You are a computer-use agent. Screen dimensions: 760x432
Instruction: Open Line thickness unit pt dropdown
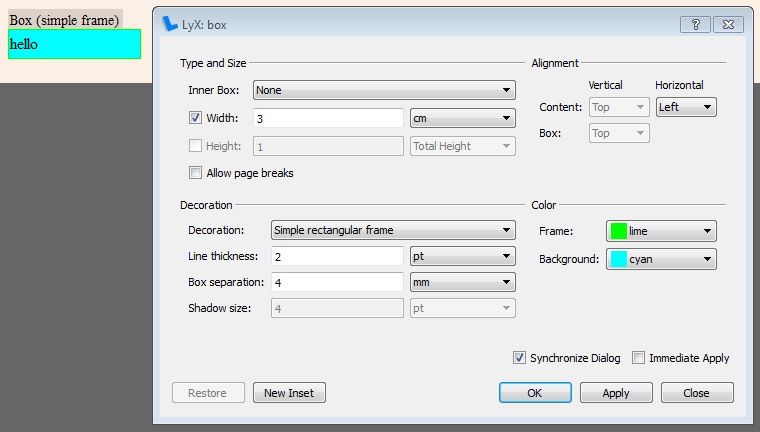tap(463, 257)
